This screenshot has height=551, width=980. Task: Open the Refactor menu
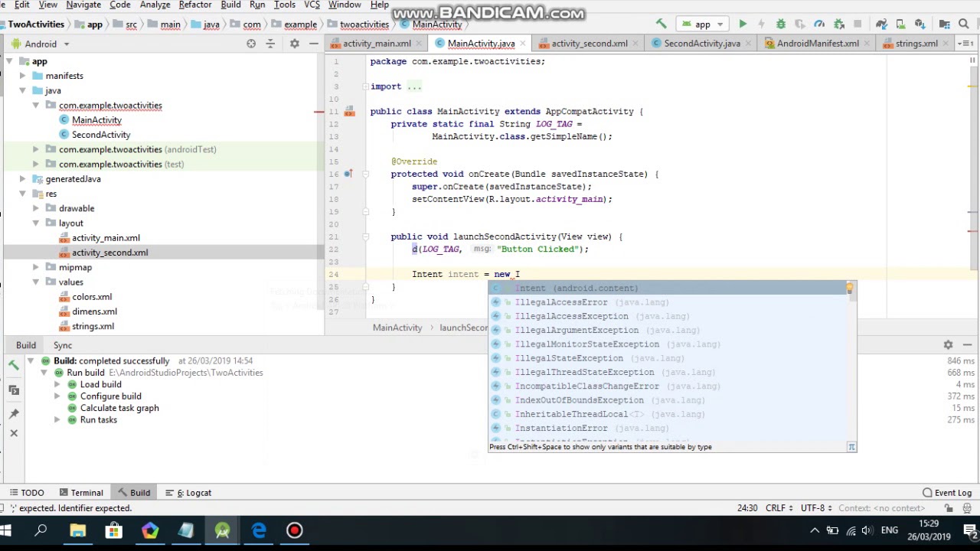(x=194, y=5)
